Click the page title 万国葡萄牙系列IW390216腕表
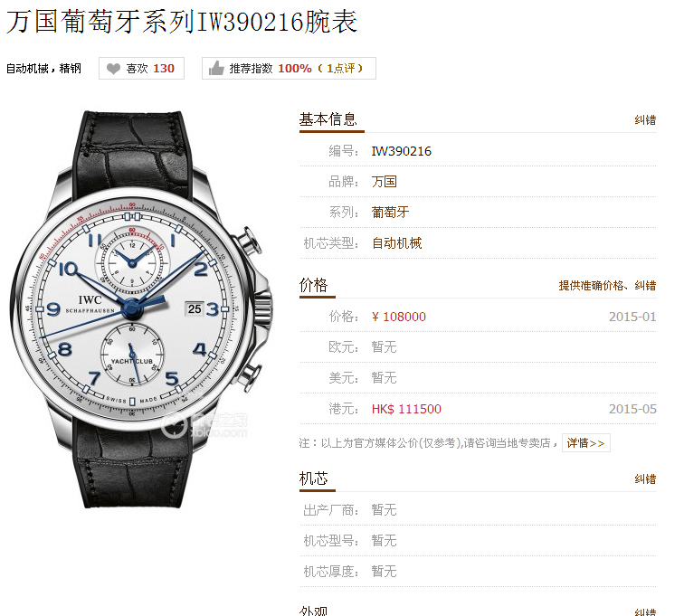Image resolution: width=684 pixels, height=616 pixels. [x=182, y=21]
